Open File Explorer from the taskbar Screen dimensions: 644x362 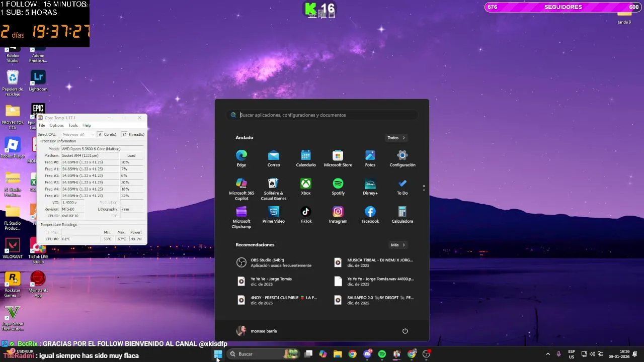point(338,354)
